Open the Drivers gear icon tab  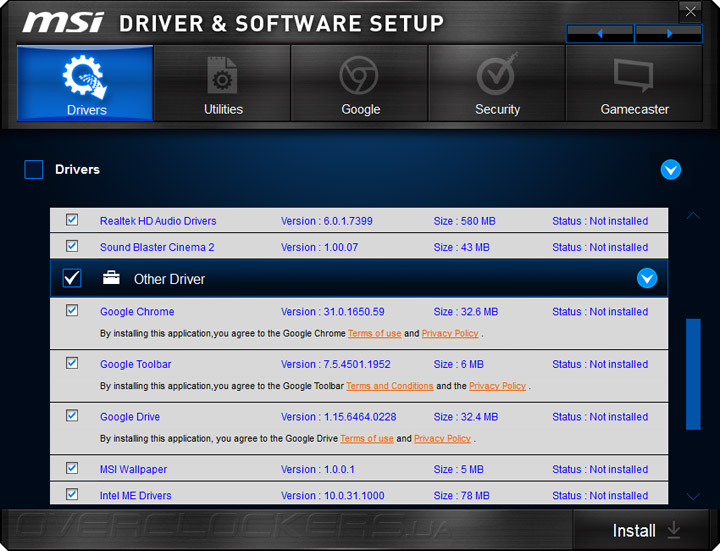point(86,77)
